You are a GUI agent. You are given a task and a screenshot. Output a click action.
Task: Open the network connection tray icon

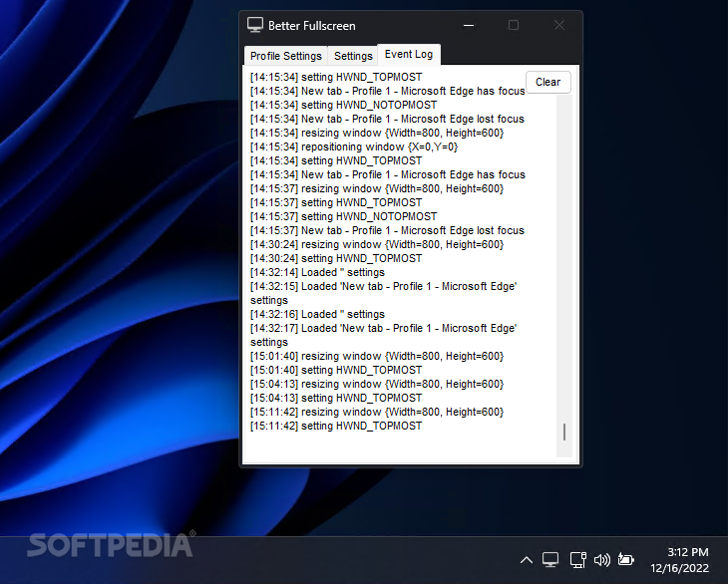[578, 560]
